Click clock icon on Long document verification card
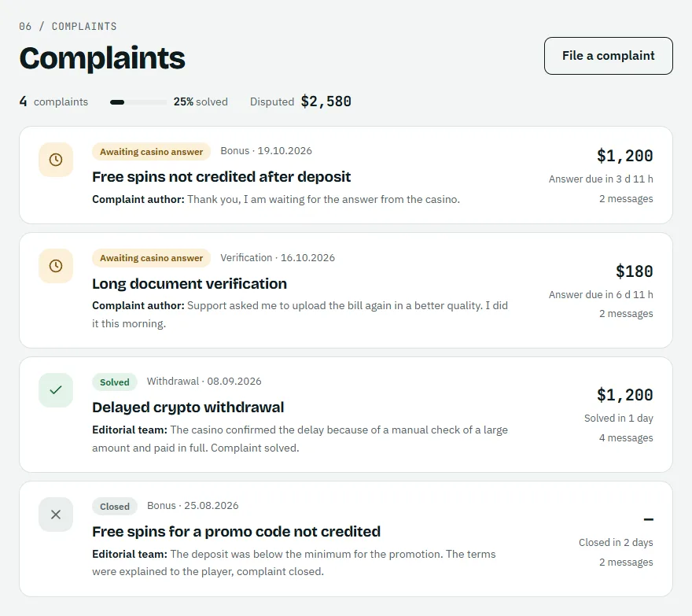692x616 pixels. (56, 266)
